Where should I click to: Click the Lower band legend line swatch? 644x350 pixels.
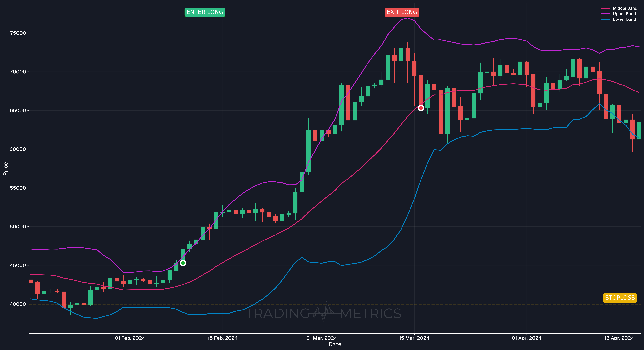(605, 19)
